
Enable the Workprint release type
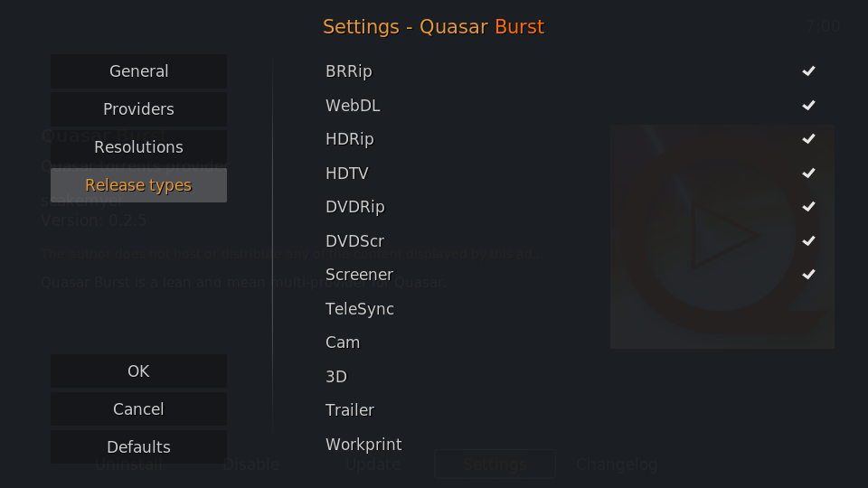pos(571,445)
